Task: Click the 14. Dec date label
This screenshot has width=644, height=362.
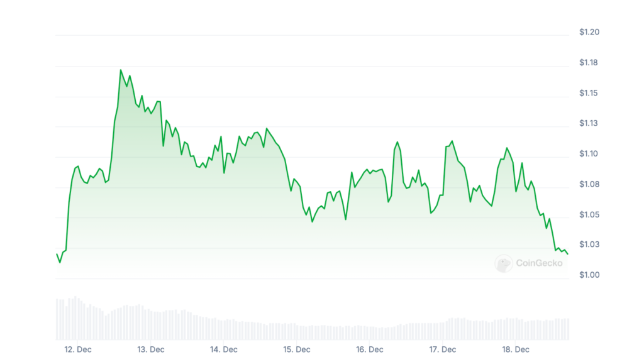Action: 224,349
